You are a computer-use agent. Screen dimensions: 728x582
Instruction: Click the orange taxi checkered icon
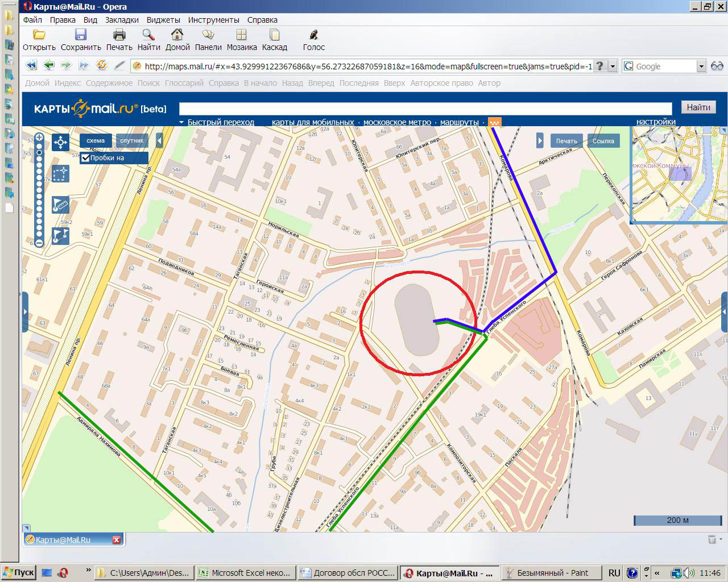click(495, 122)
